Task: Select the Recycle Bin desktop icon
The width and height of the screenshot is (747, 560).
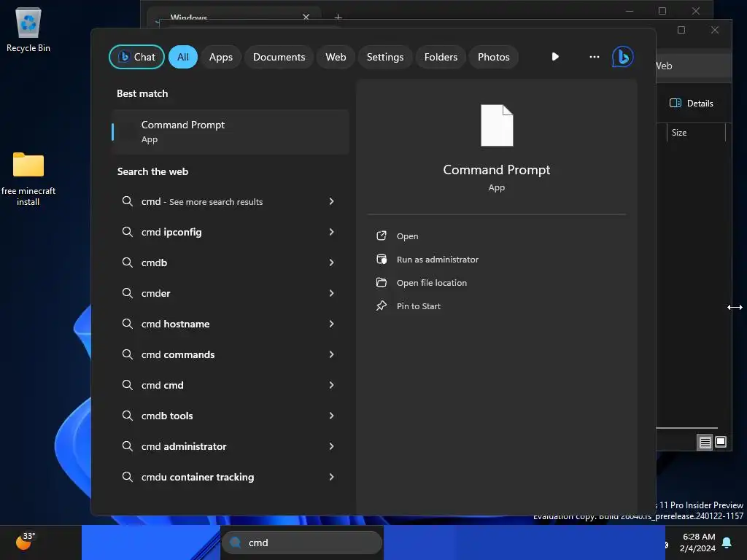Action: (28, 29)
